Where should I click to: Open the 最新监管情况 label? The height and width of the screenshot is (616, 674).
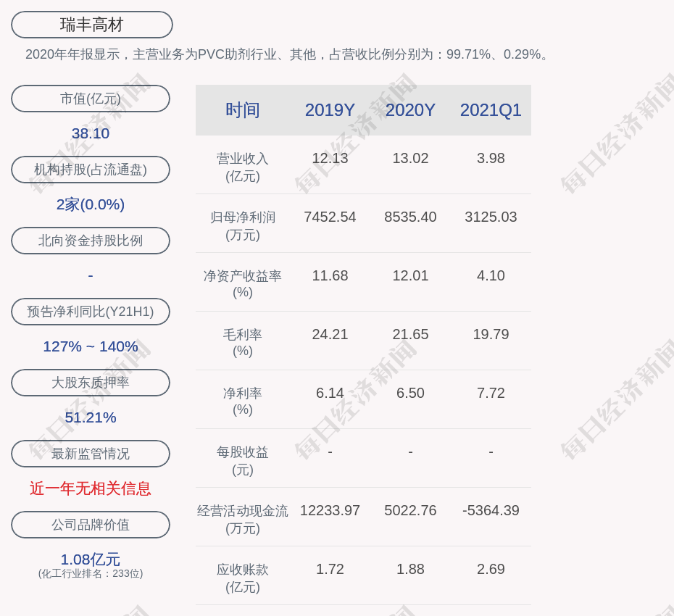tap(91, 454)
